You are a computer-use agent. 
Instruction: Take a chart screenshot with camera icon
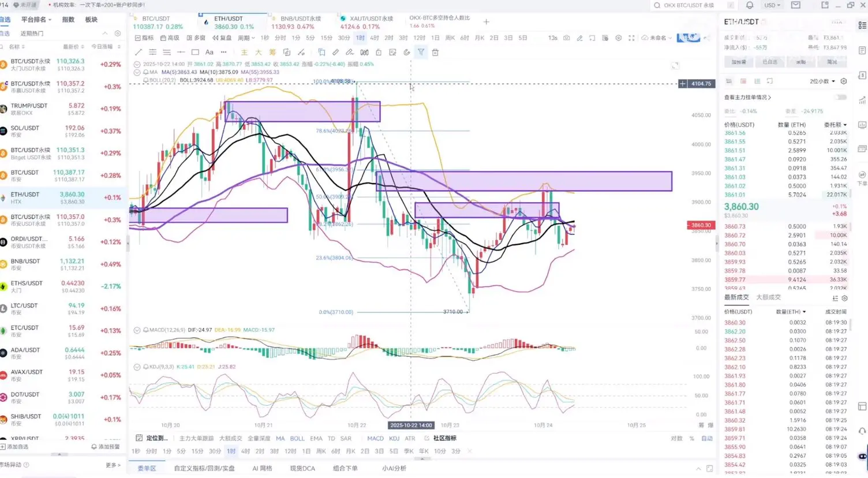point(566,38)
